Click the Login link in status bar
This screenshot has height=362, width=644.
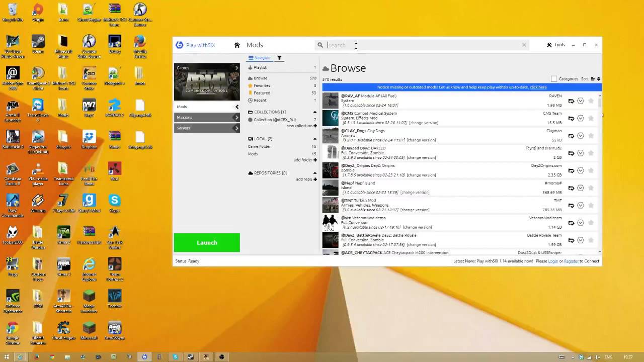tap(553, 261)
